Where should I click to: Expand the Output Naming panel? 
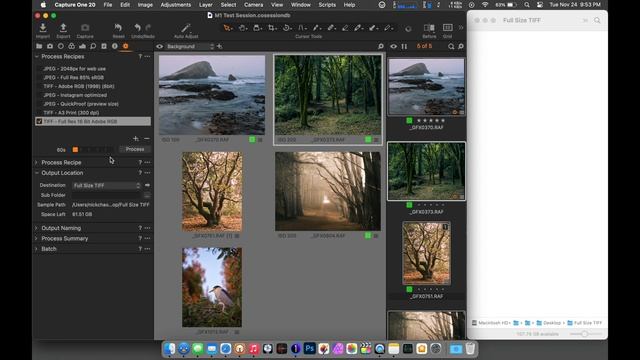[37, 228]
